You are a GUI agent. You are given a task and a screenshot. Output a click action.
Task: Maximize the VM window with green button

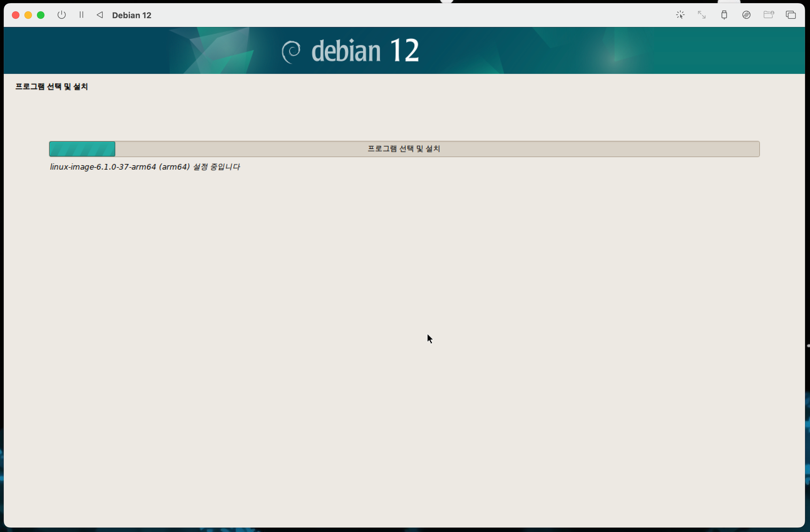point(41,15)
